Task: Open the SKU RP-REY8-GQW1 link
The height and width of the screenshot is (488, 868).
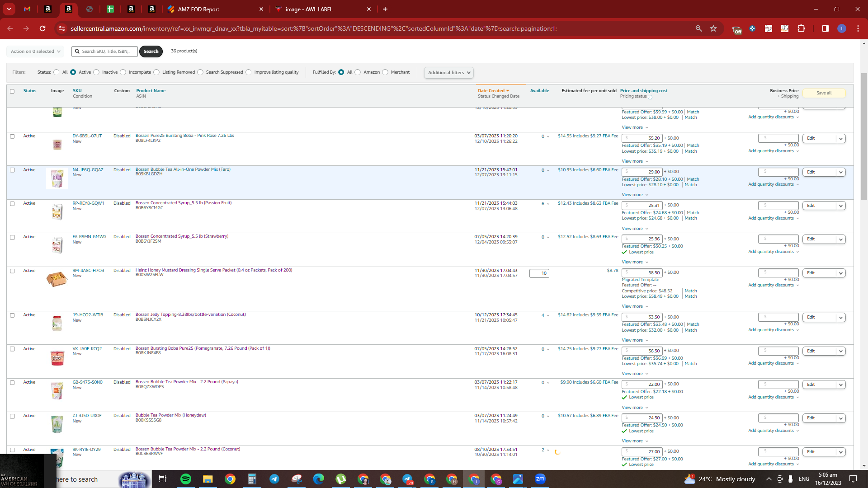Action: [x=88, y=203]
